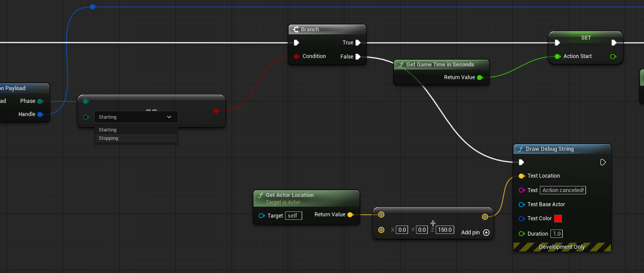644x273 pixels.
Task: Click the SET node output execution pin
Action: [614, 43]
